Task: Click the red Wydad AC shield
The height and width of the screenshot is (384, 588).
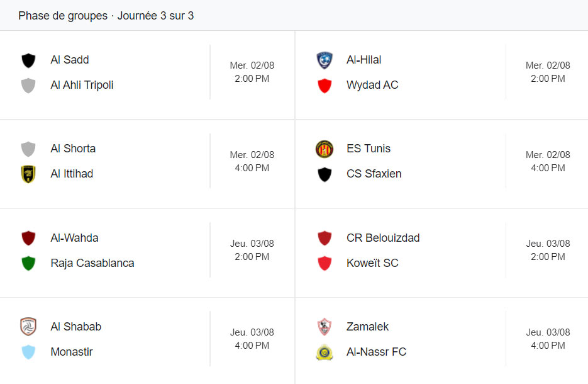Action: coord(325,86)
